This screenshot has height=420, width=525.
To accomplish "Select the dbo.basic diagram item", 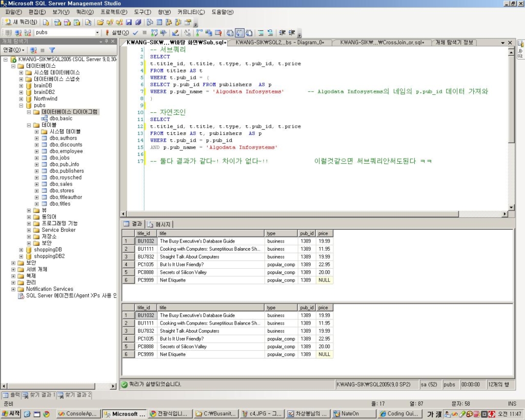I will (61, 118).
